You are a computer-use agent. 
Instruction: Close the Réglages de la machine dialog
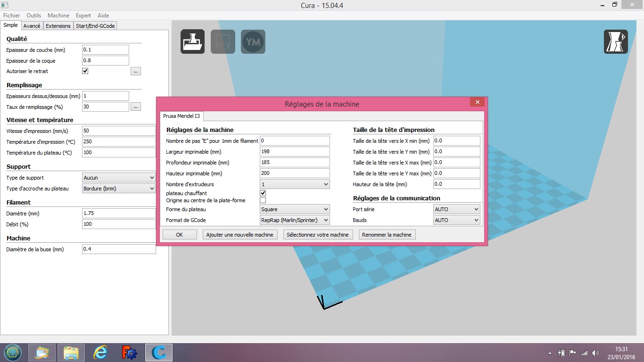click(x=477, y=102)
